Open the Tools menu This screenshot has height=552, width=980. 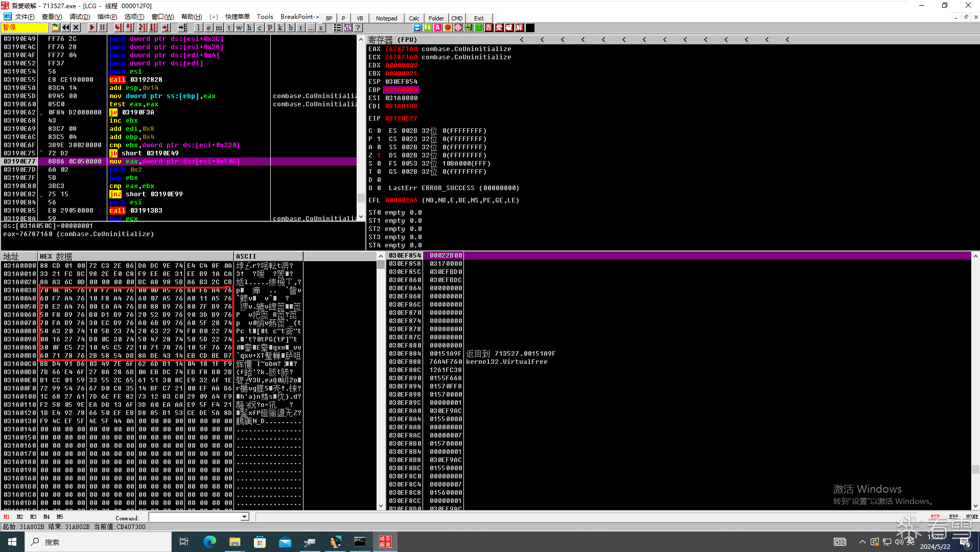[265, 17]
